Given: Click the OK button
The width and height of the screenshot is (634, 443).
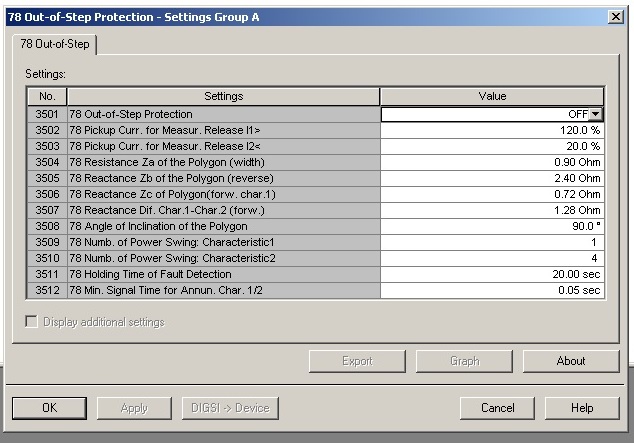Looking at the screenshot, I should (49, 408).
